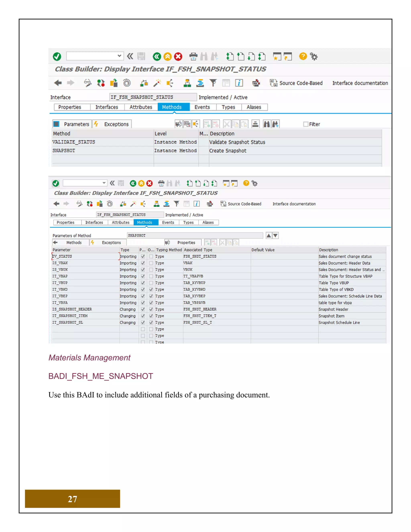Click the green checkmark Enter icon in upper screenshot
Screen dimensions: 411x532
coord(57,57)
